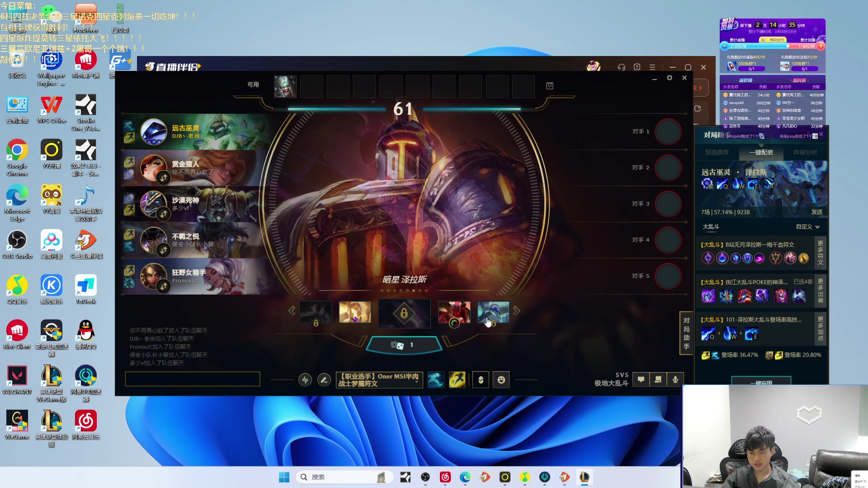The image size is (868, 488).
Task: Click 发送 to send stats
Action: pos(816,212)
